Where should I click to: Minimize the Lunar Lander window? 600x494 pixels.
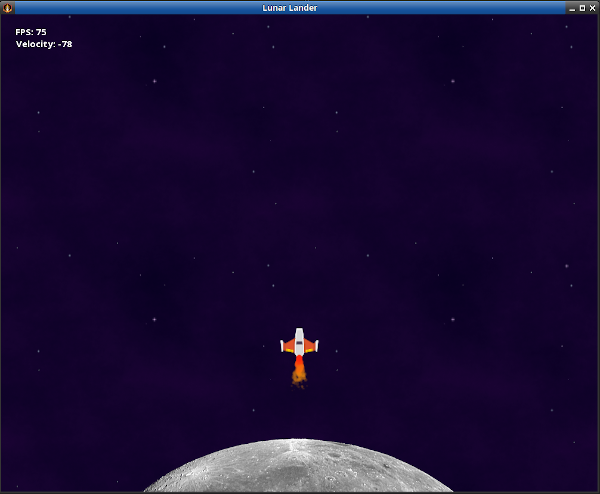pyautogui.click(x=572, y=8)
